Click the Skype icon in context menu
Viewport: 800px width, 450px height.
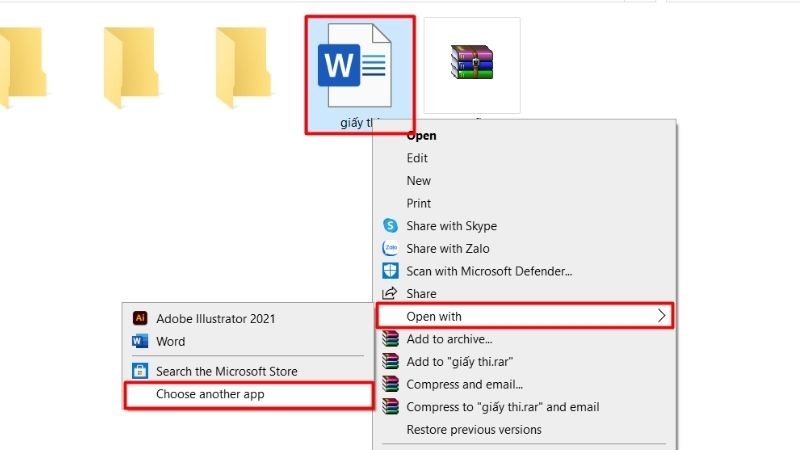[x=391, y=226]
